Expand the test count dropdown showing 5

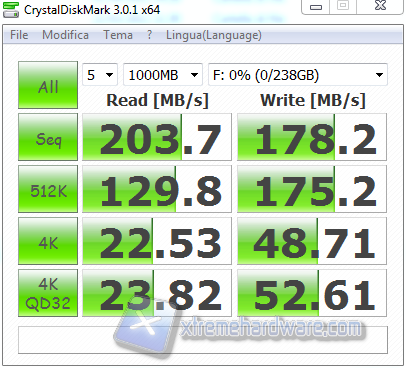point(100,75)
